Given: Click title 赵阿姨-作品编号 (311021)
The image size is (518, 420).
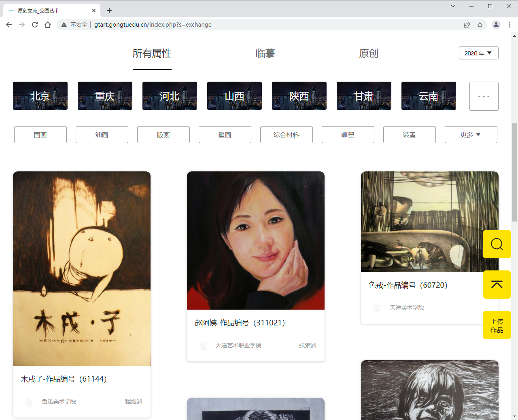Looking at the screenshot, I should pos(240,323).
